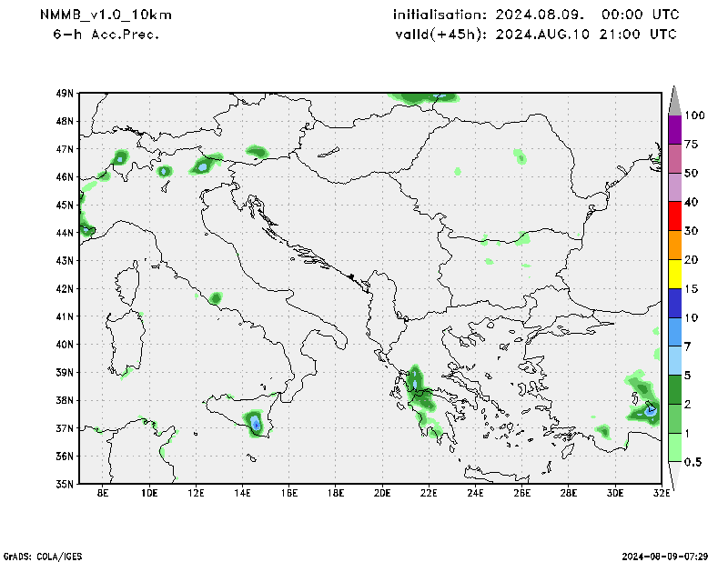Click the NMMB_v1.0_10km model title
728x562 pixels.
point(106,15)
